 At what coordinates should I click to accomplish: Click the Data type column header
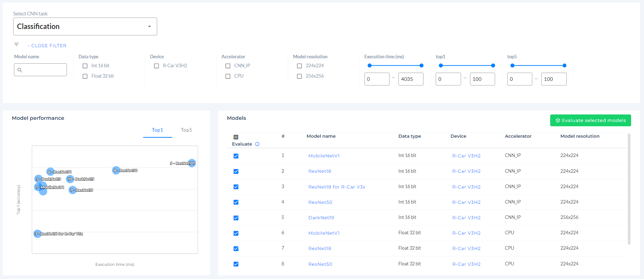(x=410, y=136)
